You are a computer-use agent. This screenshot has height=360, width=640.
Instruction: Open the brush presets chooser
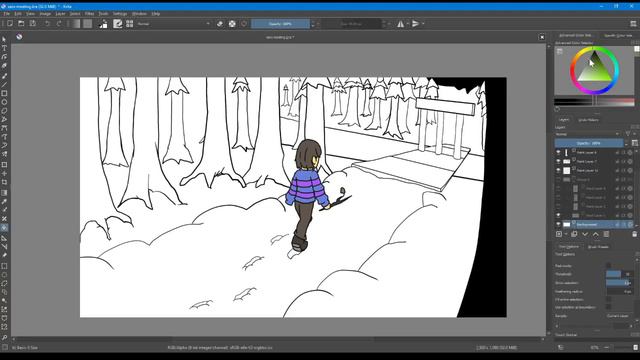coord(129,24)
